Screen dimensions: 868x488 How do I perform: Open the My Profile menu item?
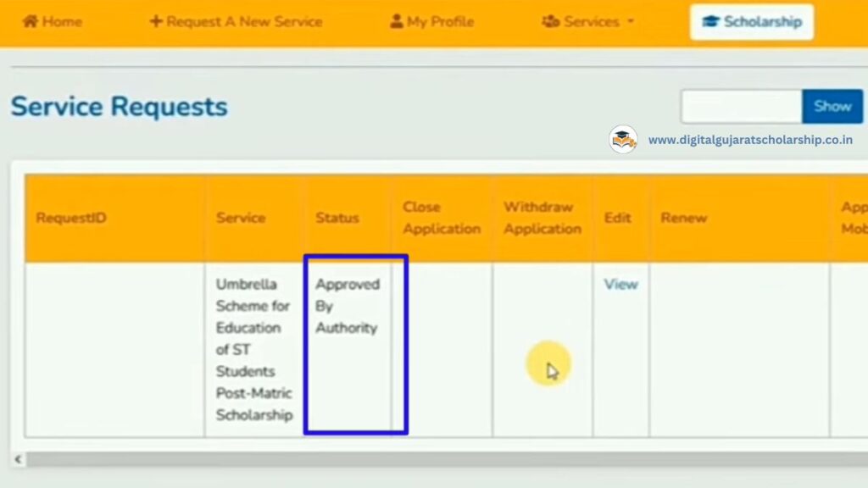(x=440, y=22)
